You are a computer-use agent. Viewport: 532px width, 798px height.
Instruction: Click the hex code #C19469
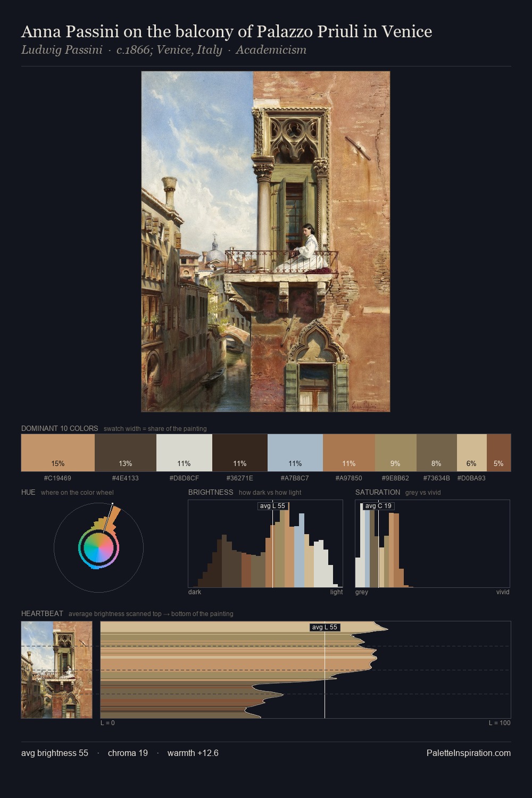click(x=57, y=478)
